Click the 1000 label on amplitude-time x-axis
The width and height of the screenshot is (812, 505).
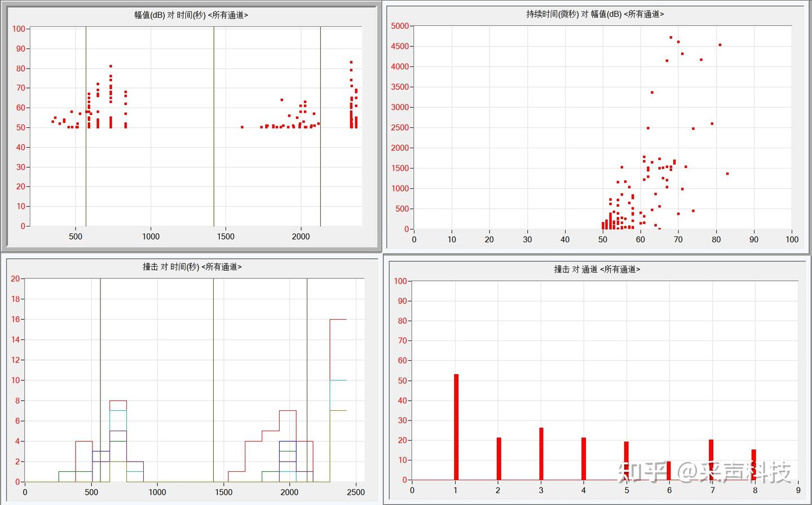pos(151,237)
